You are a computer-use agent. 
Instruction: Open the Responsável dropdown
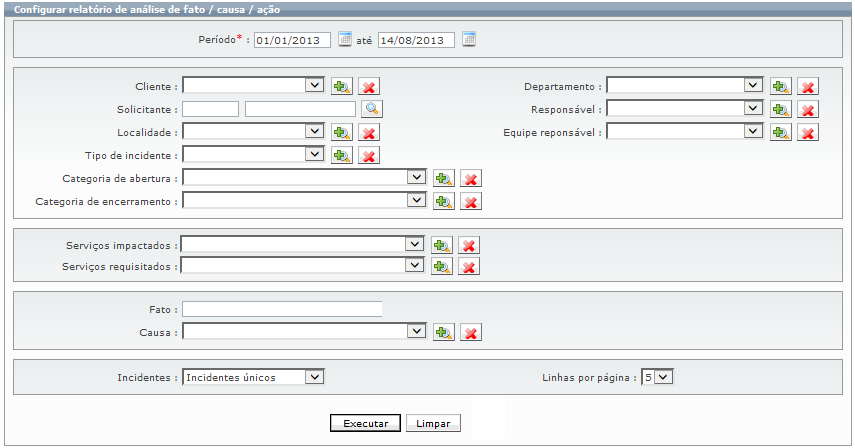[685, 108]
